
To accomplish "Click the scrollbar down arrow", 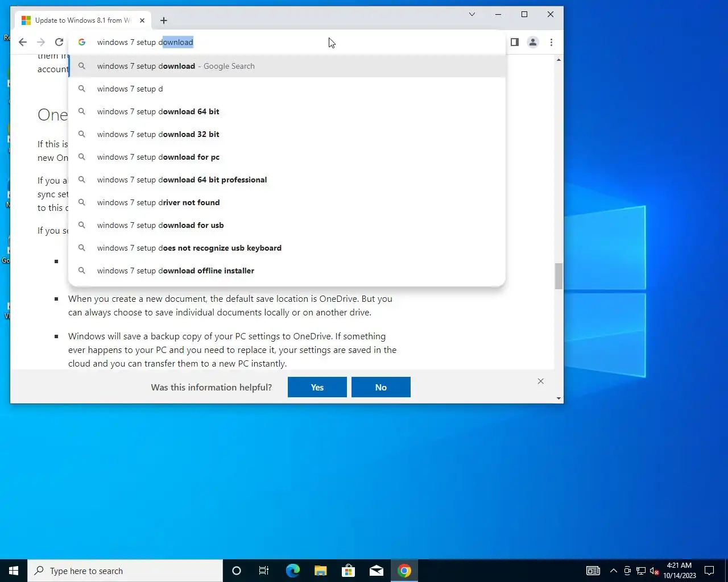I will pyautogui.click(x=559, y=398).
